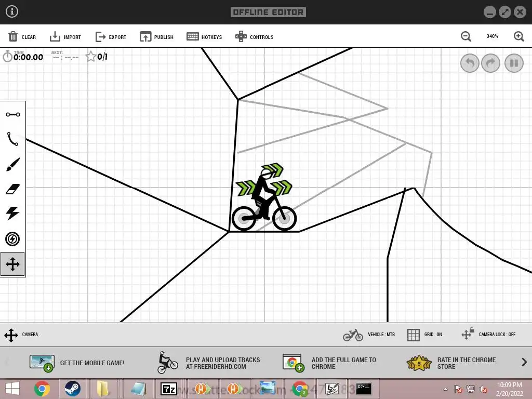Click the undo arrow button
The width and height of the screenshot is (532, 399).
coord(470,63)
